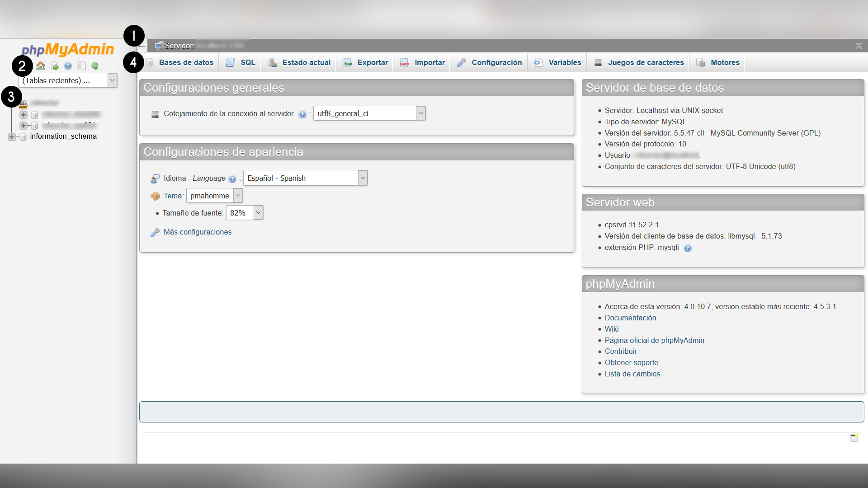Click the yellow note icon at bottom right
Viewport: 868px width, 488px height.
click(854, 437)
